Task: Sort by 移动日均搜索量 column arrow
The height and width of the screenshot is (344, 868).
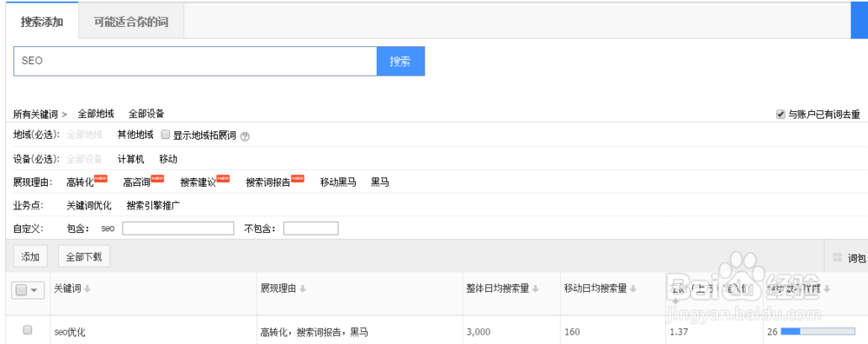Action: (634, 289)
